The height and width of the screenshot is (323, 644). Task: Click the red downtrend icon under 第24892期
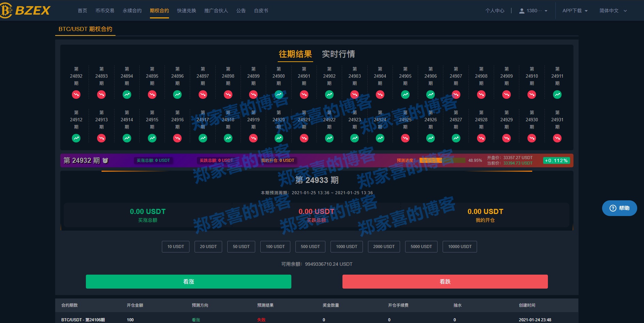click(76, 94)
